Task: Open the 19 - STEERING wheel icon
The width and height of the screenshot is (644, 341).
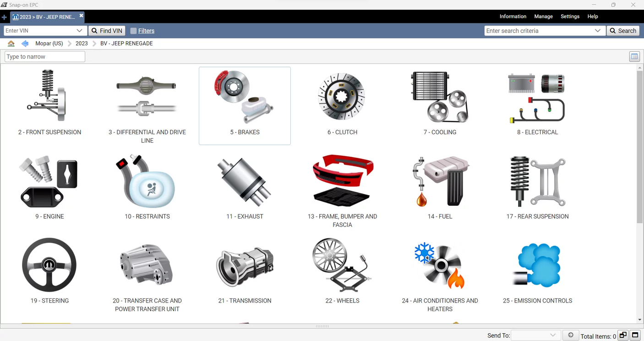Action: pos(49,265)
